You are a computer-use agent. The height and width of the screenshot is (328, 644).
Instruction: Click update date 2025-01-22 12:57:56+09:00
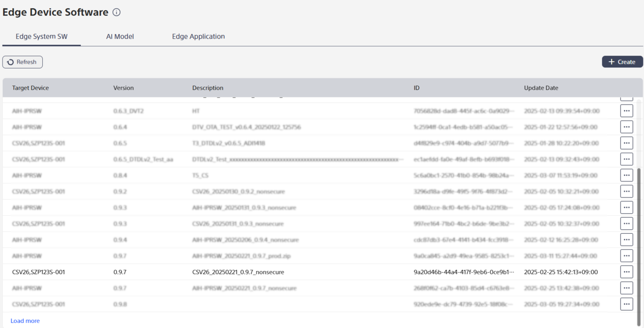(x=561, y=127)
